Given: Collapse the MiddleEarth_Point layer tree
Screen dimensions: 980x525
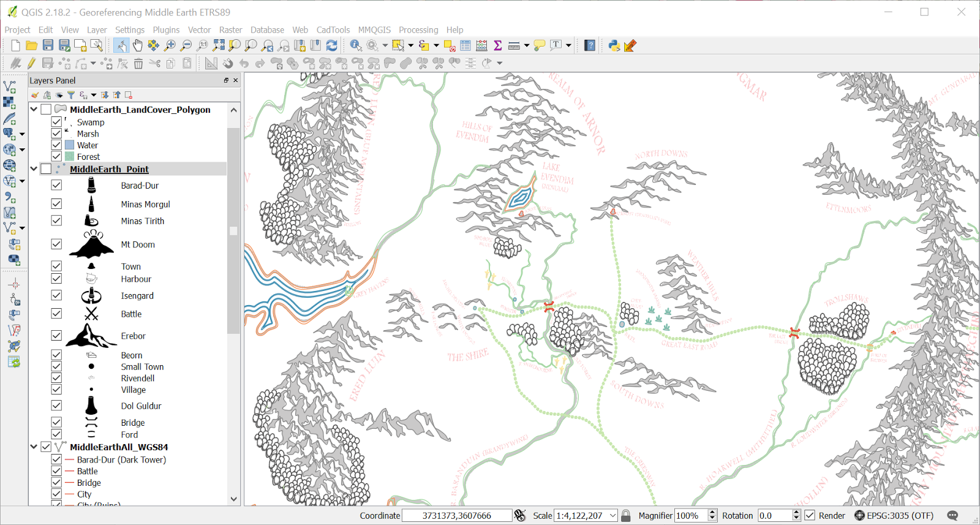Looking at the screenshot, I should (34, 169).
